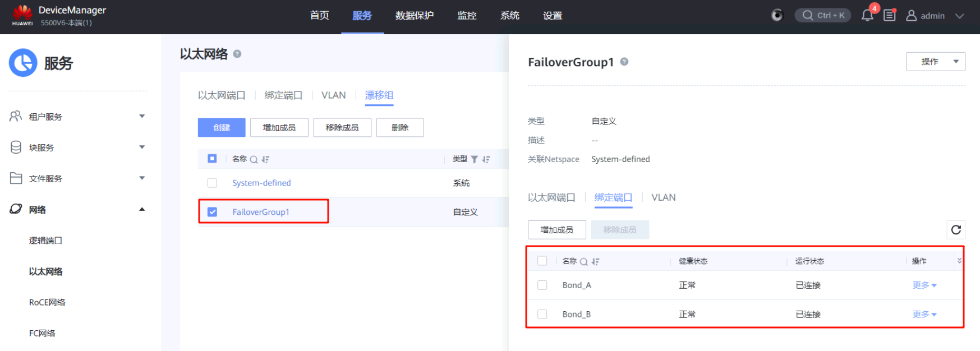
Task: Click the refresh icon above bond port table
Action: tap(956, 230)
